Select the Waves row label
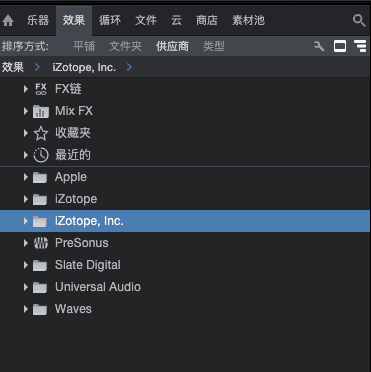371x372 pixels. 73,309
